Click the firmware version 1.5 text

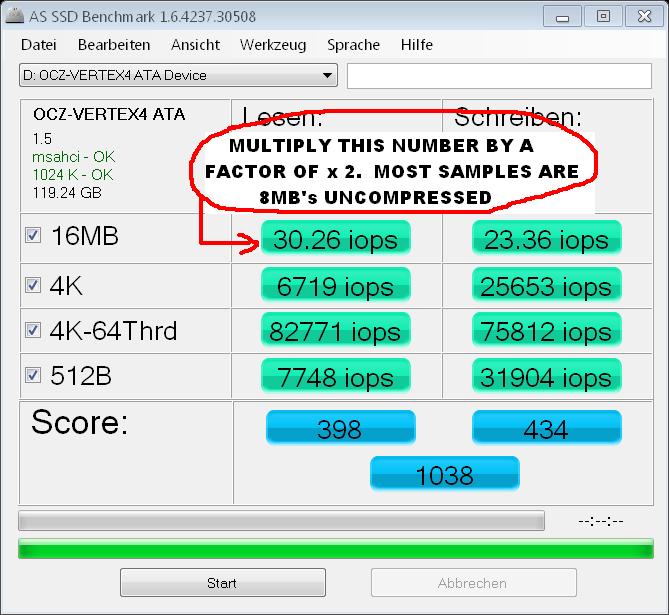click(x=42, y=139)
